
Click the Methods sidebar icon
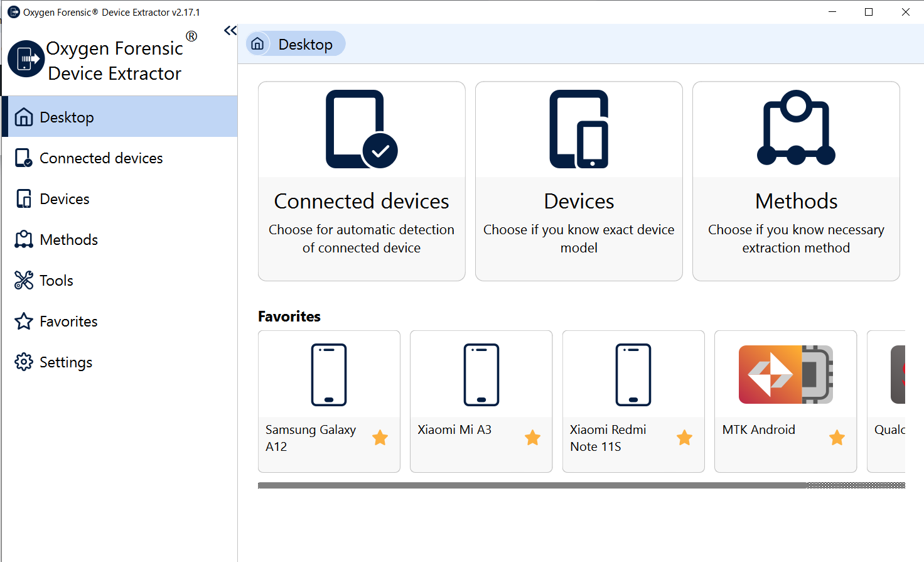pos(24,239)
